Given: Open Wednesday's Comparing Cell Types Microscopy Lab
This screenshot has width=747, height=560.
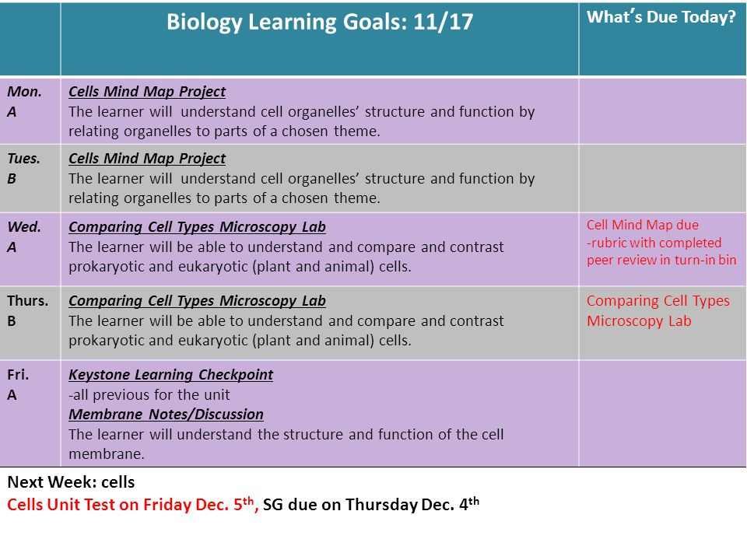Looking at the screenshot, I should pos(197,226).
